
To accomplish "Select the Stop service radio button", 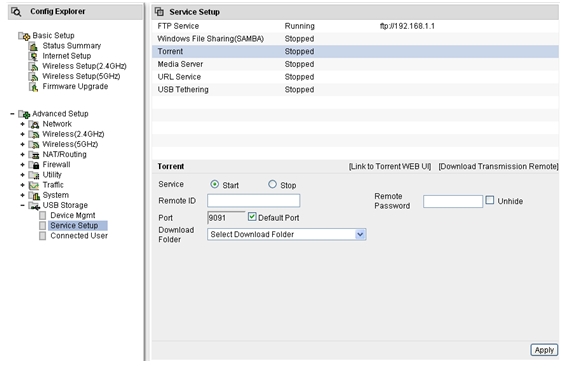I will 272,184.
